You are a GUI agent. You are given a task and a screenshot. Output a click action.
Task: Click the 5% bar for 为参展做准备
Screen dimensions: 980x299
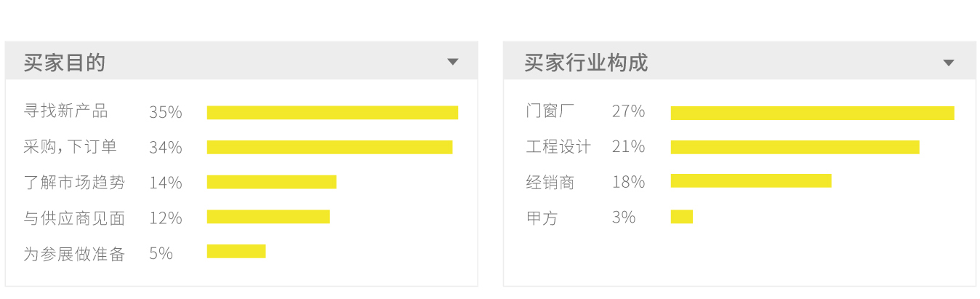click(x=236, y=251)
